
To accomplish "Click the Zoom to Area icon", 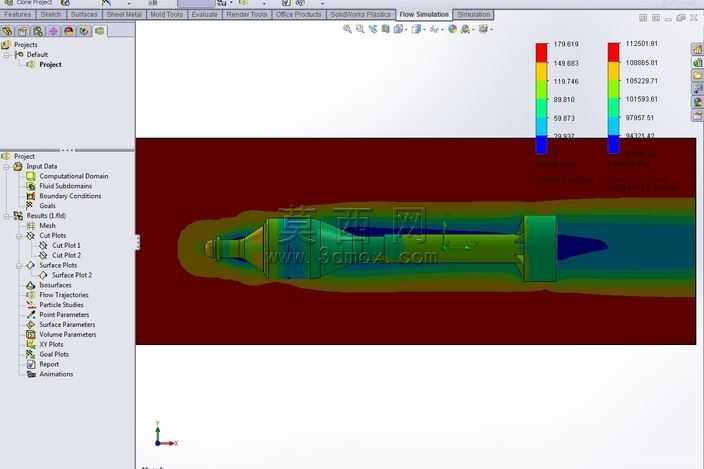I will click(x=360, y=29).
